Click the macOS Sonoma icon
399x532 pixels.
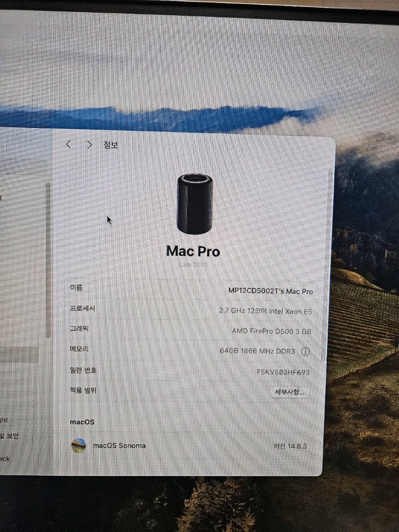(x=79, y=445)
